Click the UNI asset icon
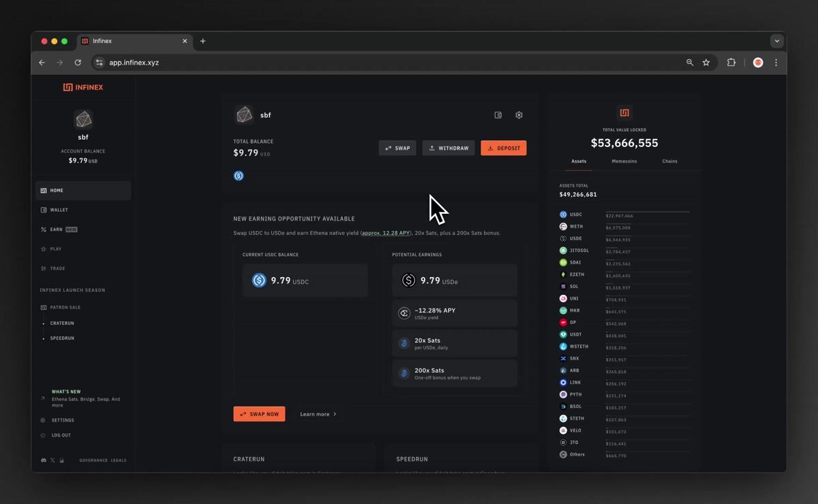The image size is (818, 504). [563, 298]
